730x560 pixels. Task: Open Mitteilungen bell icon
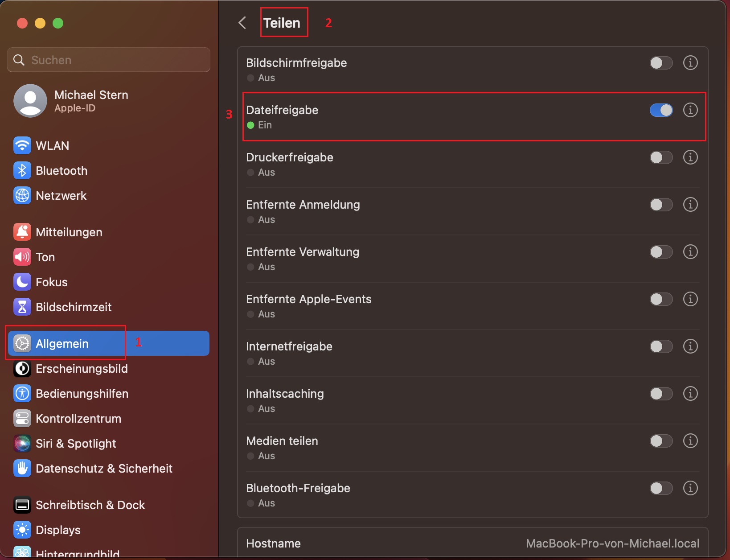(22, 232)
